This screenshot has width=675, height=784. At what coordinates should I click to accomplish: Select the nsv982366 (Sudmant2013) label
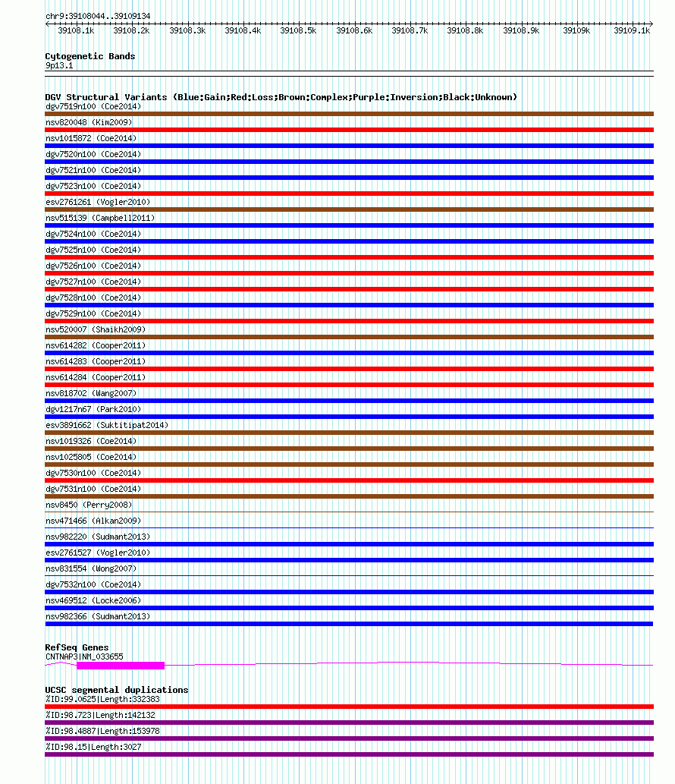pyautogui.click(x=98, y=616)
